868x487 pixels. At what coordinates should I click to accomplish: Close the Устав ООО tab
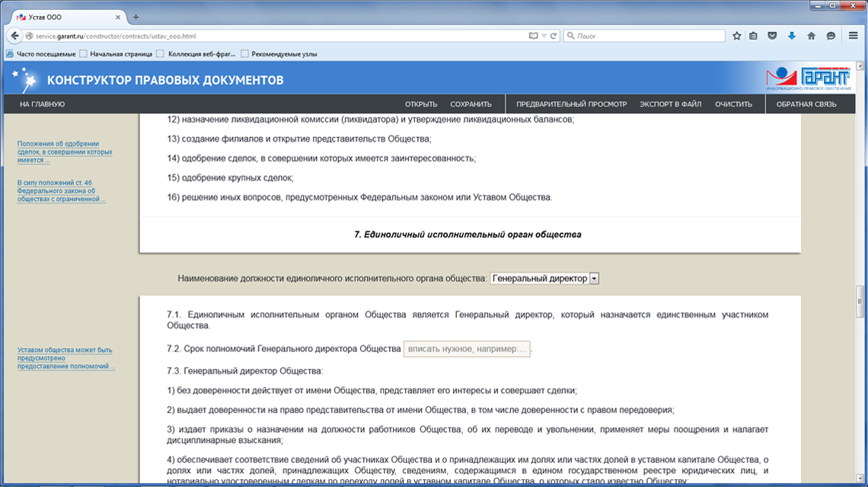[117, 18]
